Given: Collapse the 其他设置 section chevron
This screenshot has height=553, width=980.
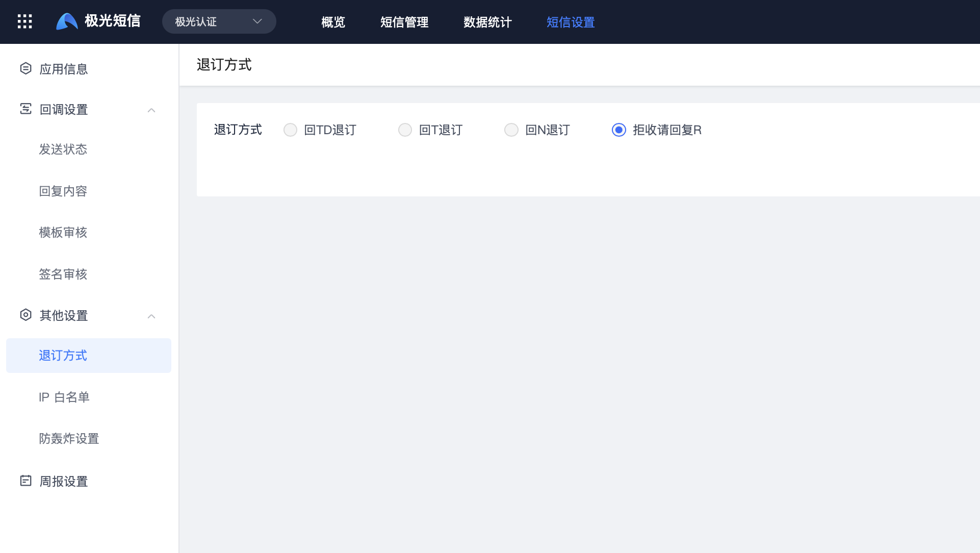Looking at the screenshot, I should (151, 316).
